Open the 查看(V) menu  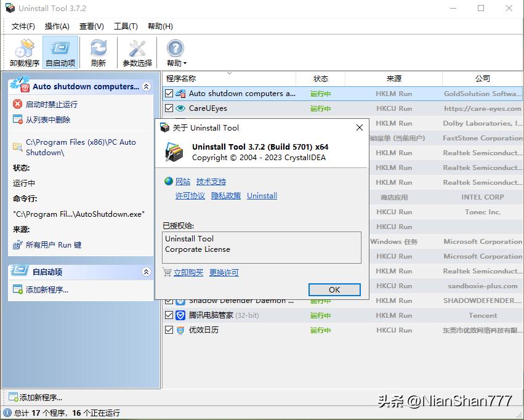pos(91,26)
